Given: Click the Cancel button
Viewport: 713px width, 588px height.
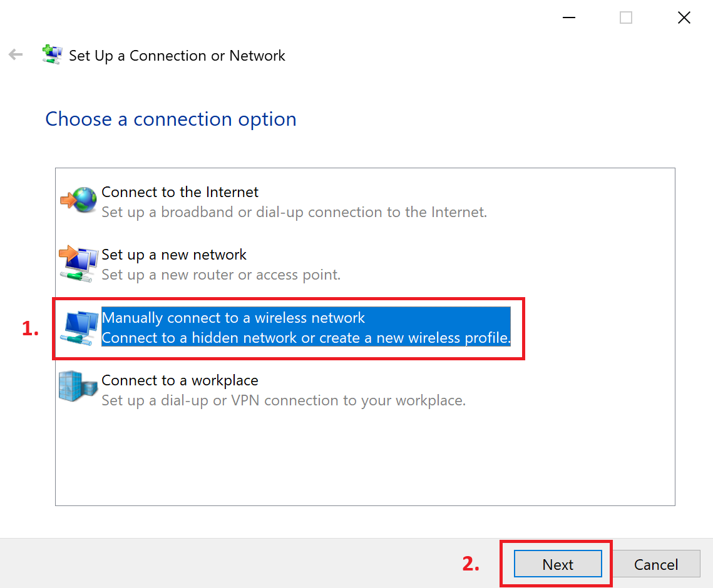Looking at the screenshot, I should 656,564.
